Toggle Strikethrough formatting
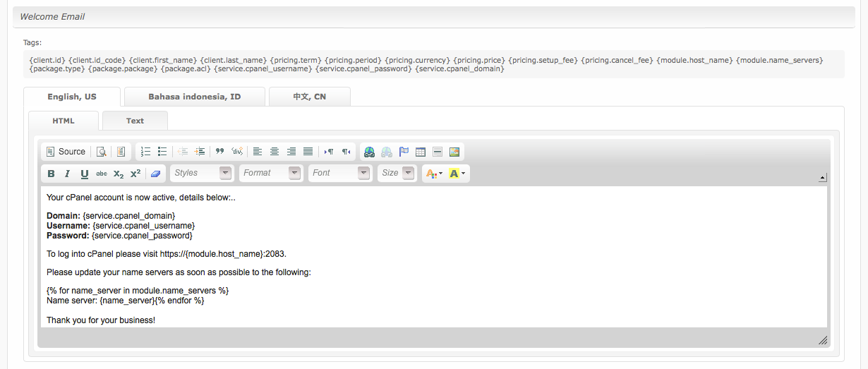 [x=102, y=173]
